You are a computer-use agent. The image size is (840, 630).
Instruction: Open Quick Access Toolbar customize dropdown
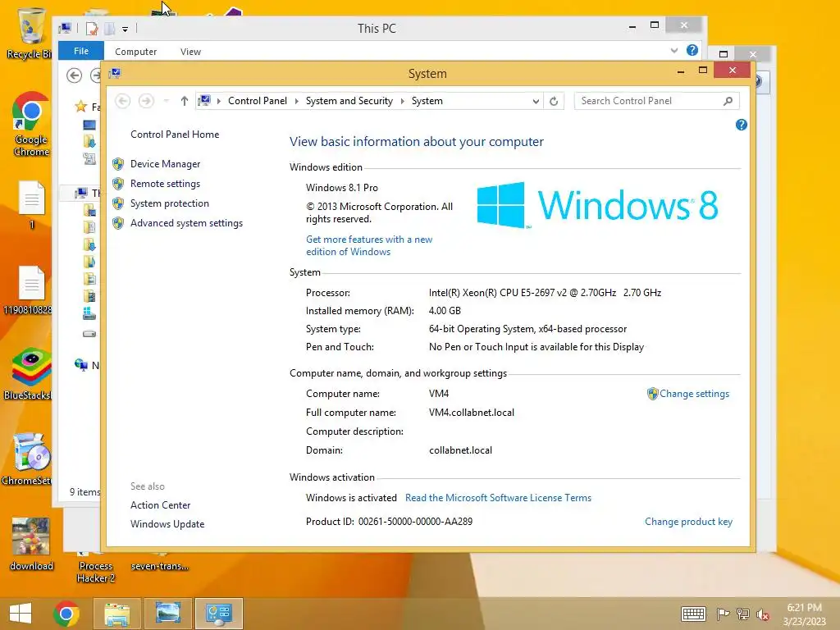tap(125, 29)
